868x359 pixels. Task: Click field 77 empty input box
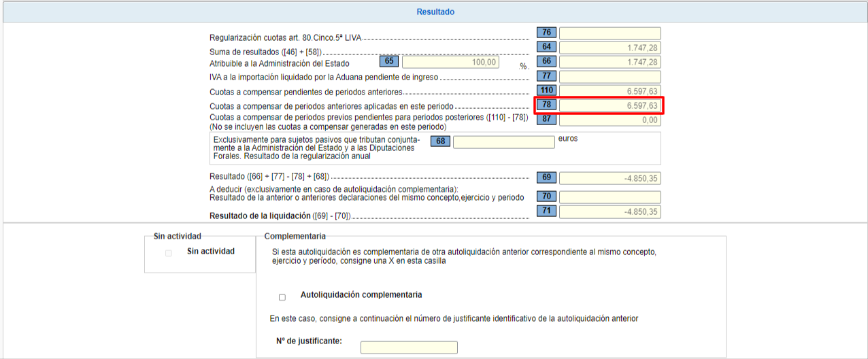610,77
